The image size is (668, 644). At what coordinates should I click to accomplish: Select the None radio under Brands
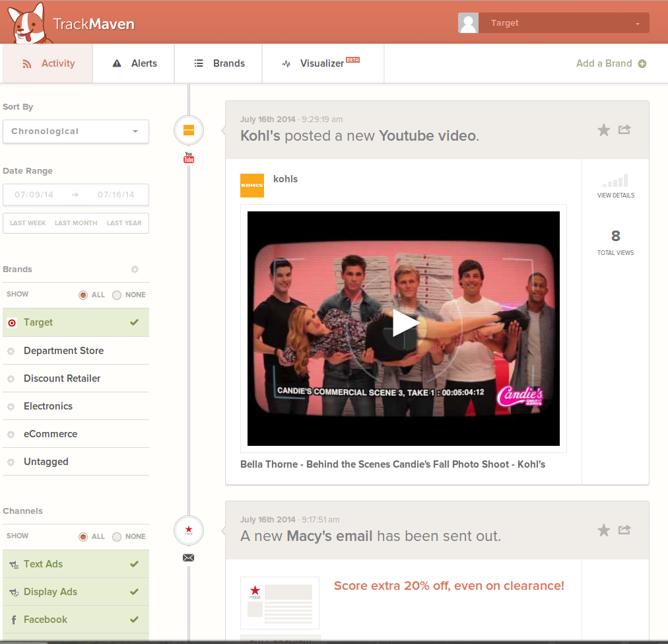coord(117,295)
